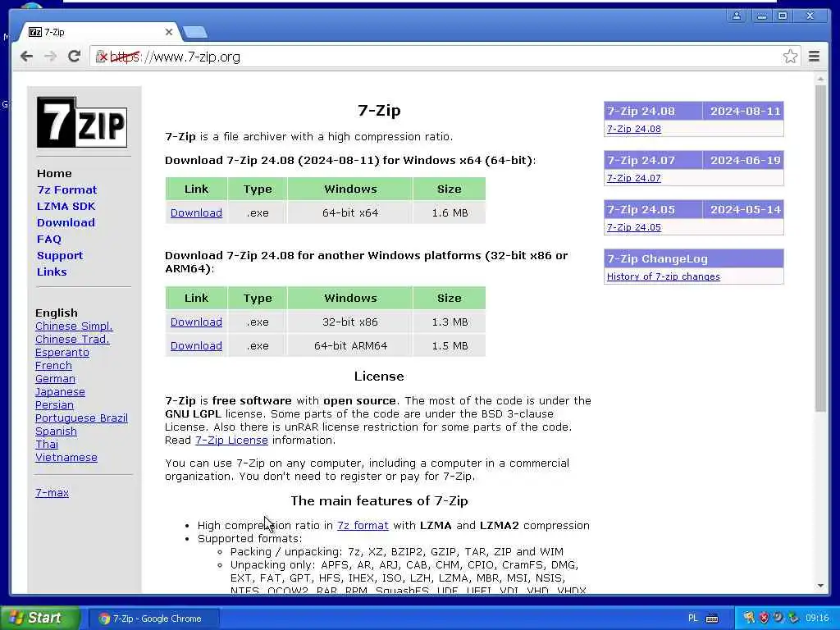Switch language to Spanish
This screenshot has height=630, width=840.
point(56,431)
